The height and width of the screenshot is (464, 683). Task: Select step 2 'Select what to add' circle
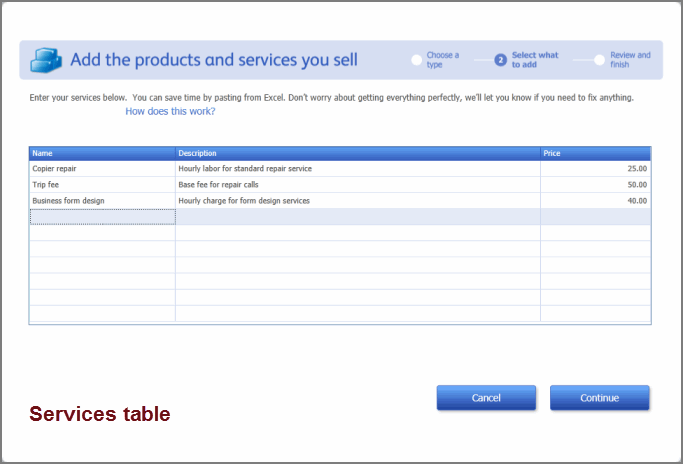tap(500, 60)
